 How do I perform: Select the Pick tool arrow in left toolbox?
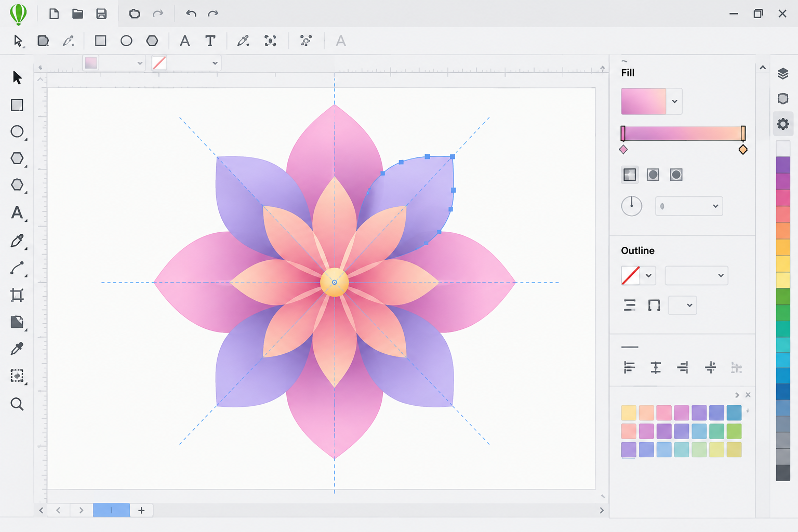pos(17,77)
